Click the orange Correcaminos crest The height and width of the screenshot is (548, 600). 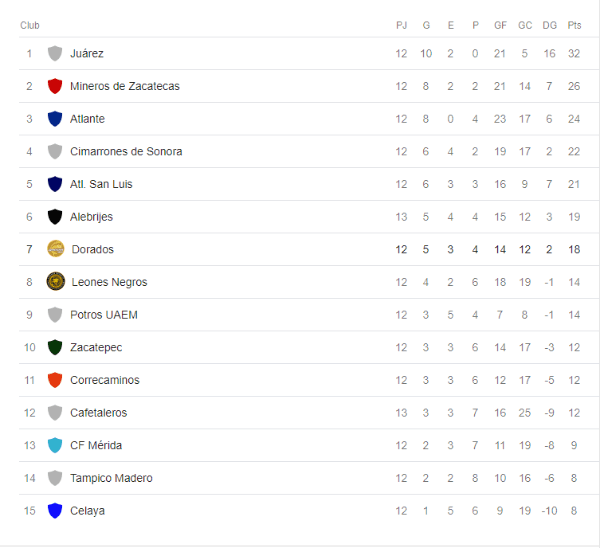(x=55, y=380)
